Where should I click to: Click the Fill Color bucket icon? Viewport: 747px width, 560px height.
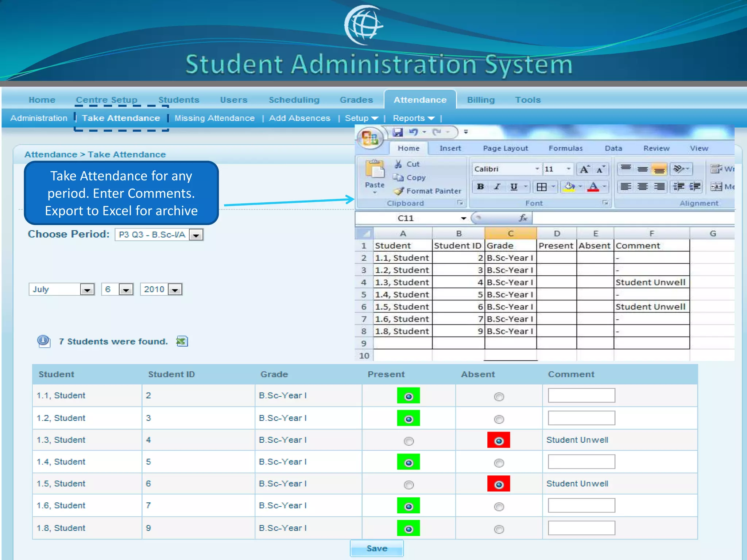569,187
